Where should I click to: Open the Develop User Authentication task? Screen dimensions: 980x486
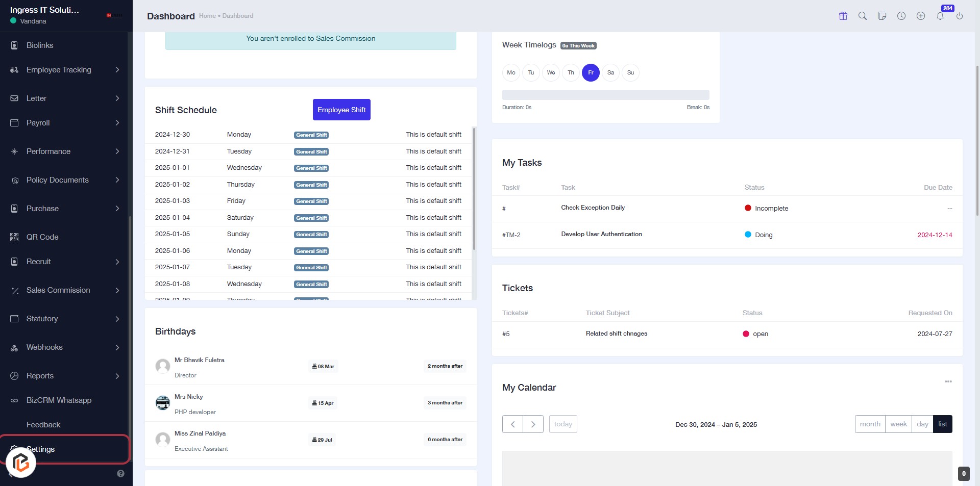tap(601, 234)
